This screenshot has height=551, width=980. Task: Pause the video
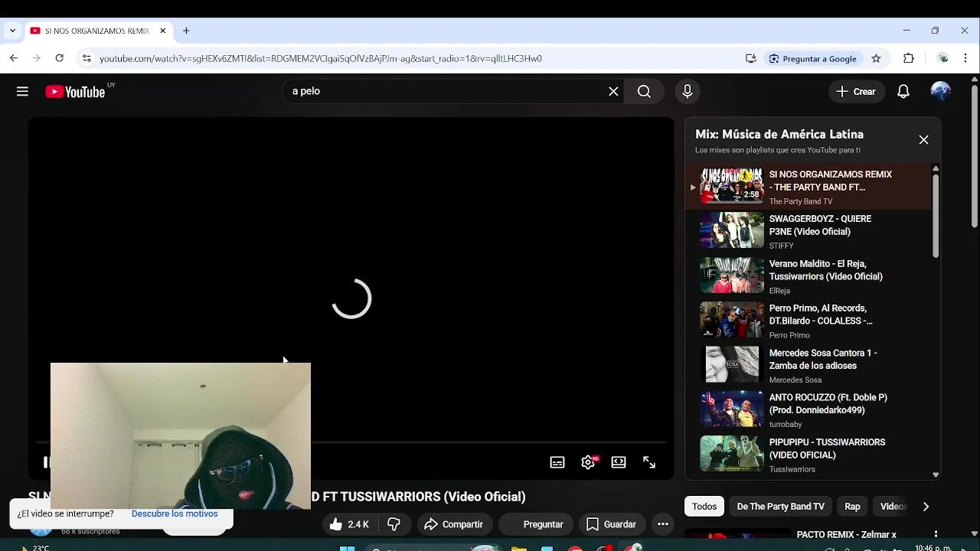pos(45,462)
